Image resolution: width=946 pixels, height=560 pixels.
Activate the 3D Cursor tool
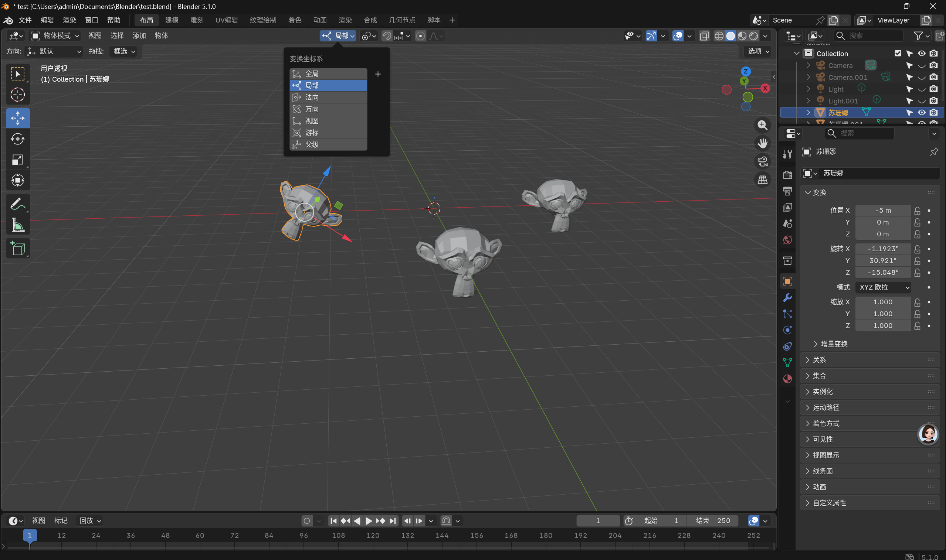point(18,94)
